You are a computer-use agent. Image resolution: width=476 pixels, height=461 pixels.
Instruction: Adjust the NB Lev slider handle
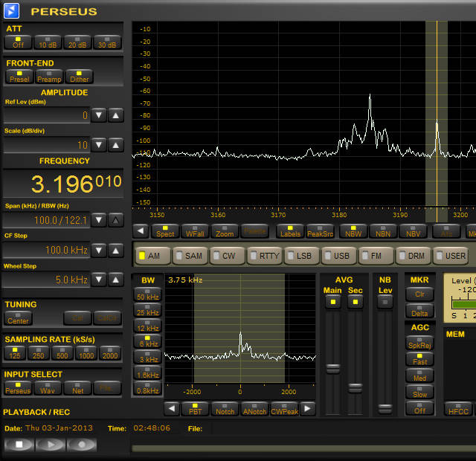tap(385, 408)
